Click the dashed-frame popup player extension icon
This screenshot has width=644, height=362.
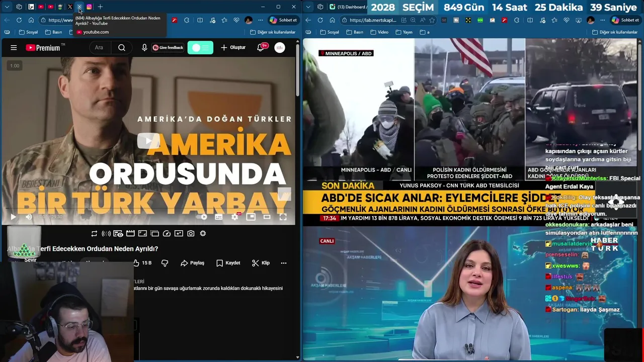(154, 233)
